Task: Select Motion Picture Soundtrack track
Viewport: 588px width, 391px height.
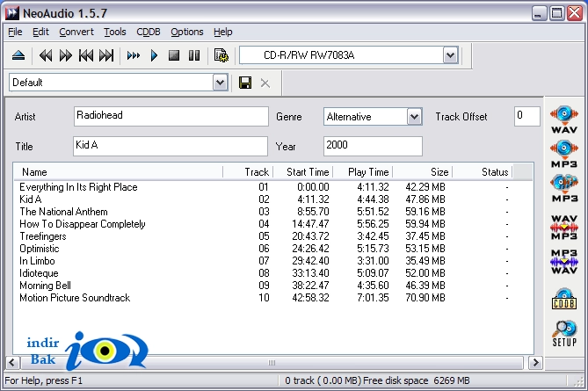Action: tap(75, 298)
